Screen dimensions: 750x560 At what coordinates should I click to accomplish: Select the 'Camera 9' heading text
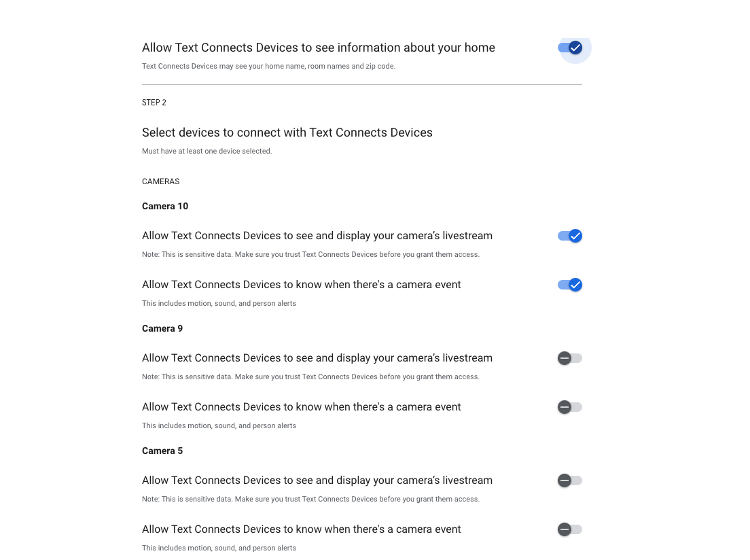tap(162, 328)
